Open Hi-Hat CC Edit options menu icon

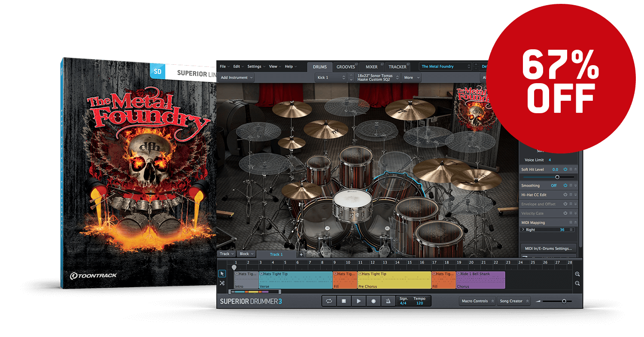571,195
